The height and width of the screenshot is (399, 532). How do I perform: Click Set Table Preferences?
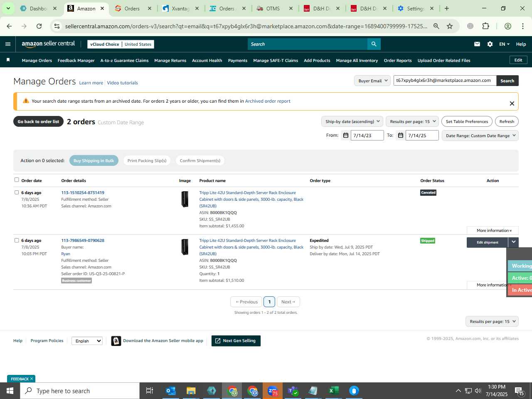point(467,121)
